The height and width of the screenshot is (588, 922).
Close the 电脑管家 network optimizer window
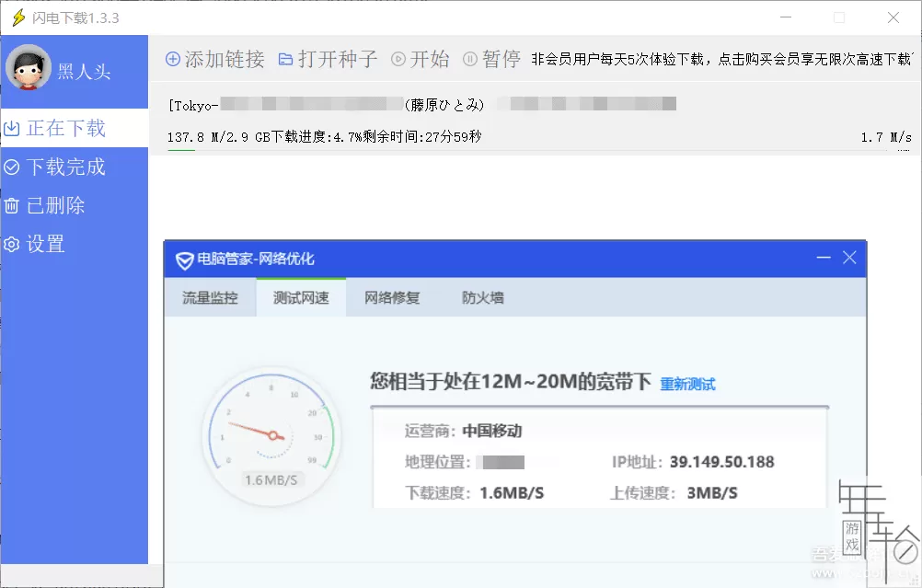pos(849,258)
